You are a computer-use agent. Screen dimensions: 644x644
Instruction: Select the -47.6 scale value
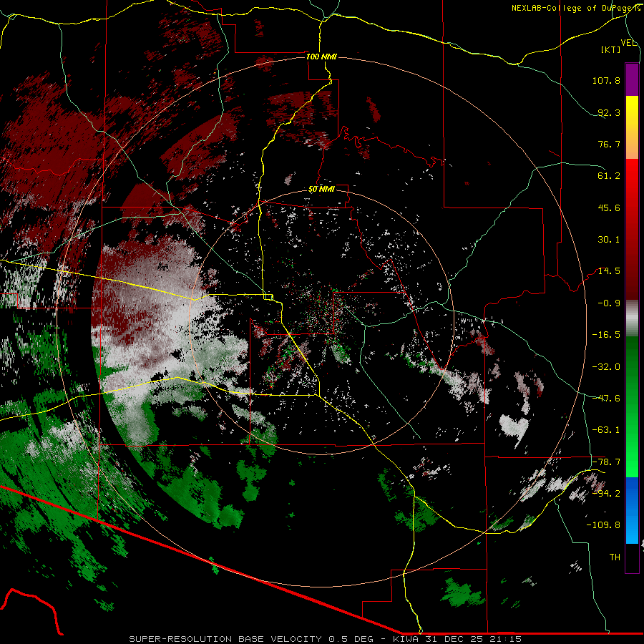click(x=606, y=399)
